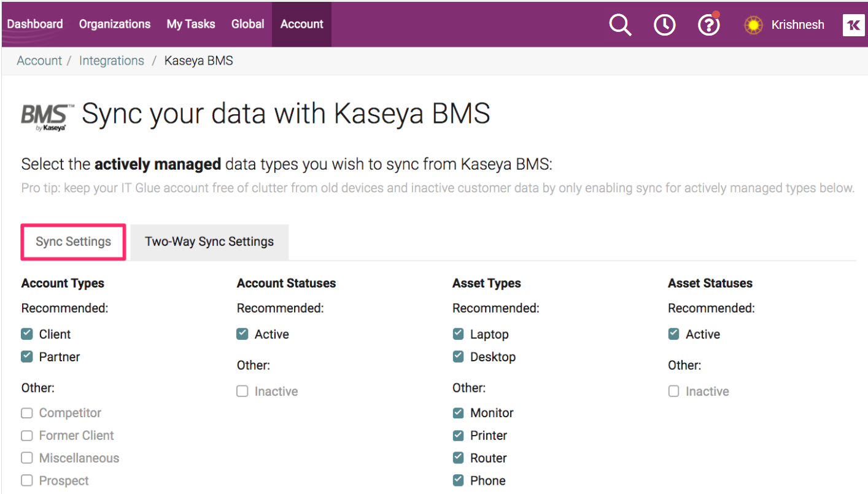Uncheck the Printer asset type checkbox
This screenshot has width=868, height=494.
[x=458, y=436]
